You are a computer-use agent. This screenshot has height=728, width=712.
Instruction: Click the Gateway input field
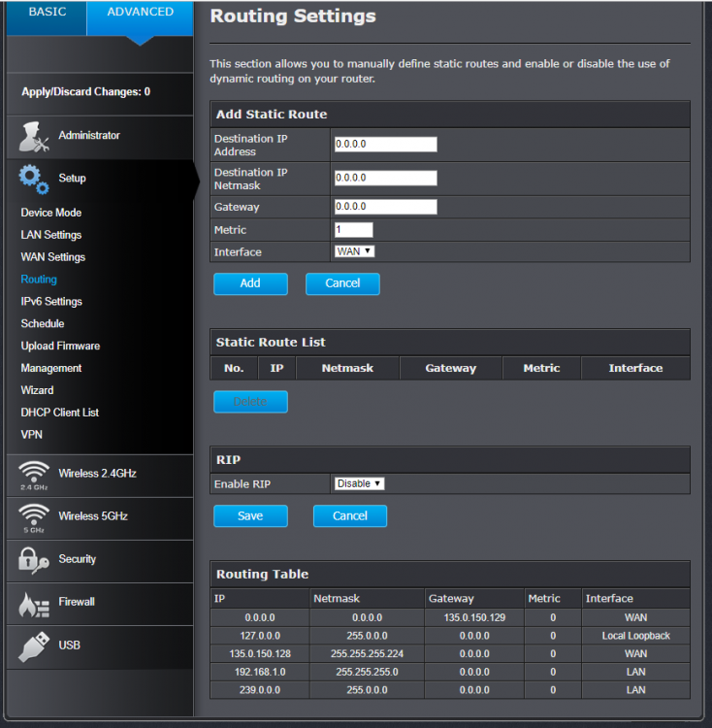pos(385,207)
